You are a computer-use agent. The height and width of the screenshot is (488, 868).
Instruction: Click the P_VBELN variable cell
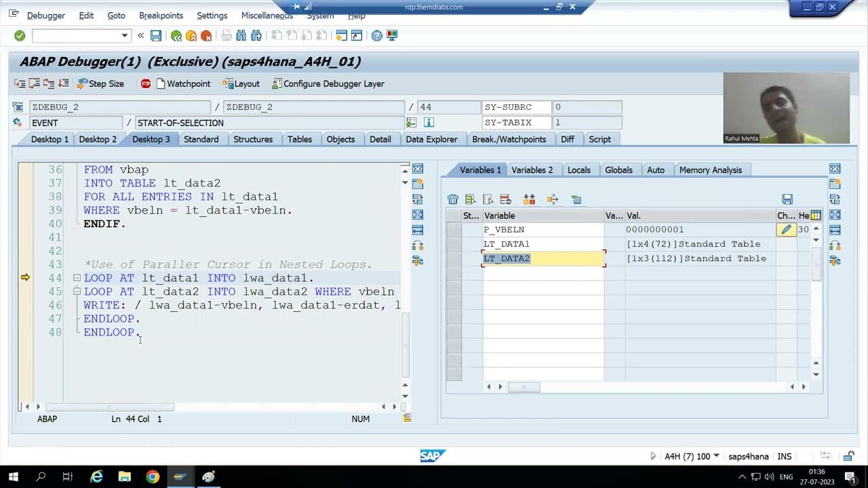click(x=543, y=230)
